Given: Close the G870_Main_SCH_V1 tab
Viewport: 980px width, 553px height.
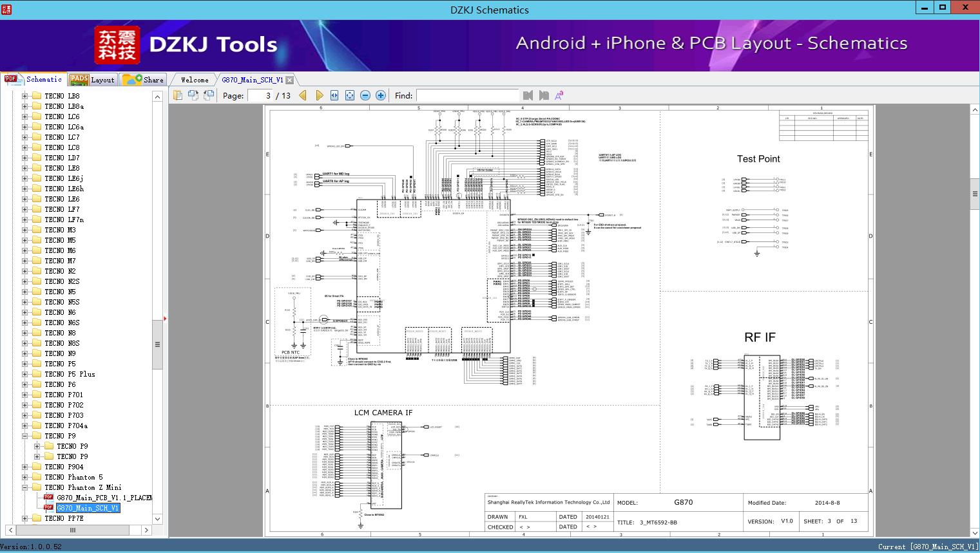Looking at the screenshot, I should tap(290, 80).
